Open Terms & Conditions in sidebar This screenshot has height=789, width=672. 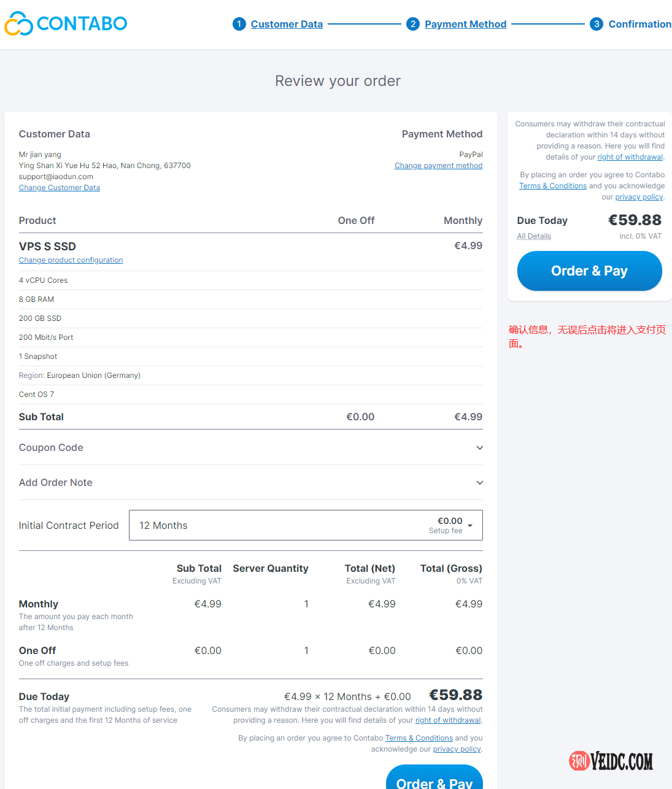[x=552, y=186]
